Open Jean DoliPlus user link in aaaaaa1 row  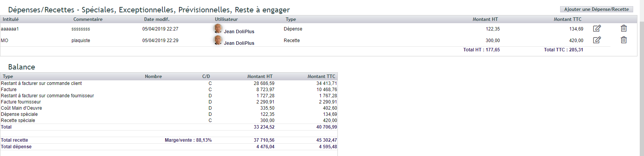tap(239, 32)
